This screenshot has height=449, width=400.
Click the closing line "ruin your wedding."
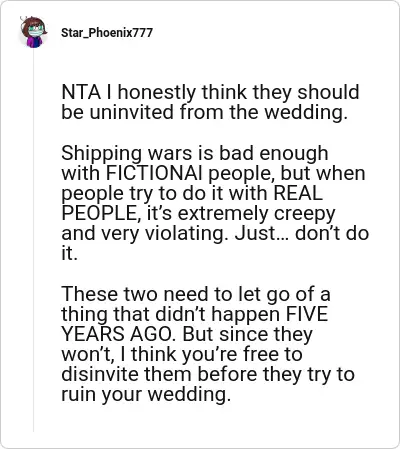pyautogui.click(x=146, y=394)
